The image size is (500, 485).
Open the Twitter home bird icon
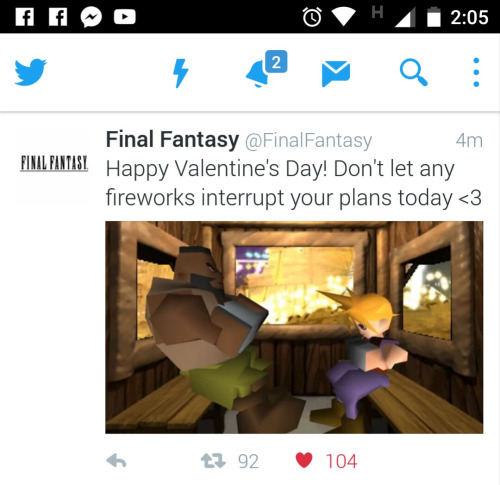[x=30, y=72]
